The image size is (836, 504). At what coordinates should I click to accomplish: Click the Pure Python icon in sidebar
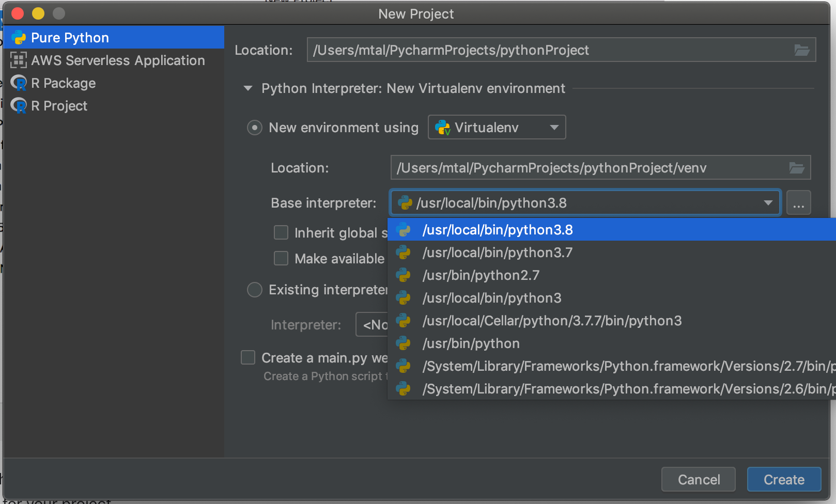point(19,38)
